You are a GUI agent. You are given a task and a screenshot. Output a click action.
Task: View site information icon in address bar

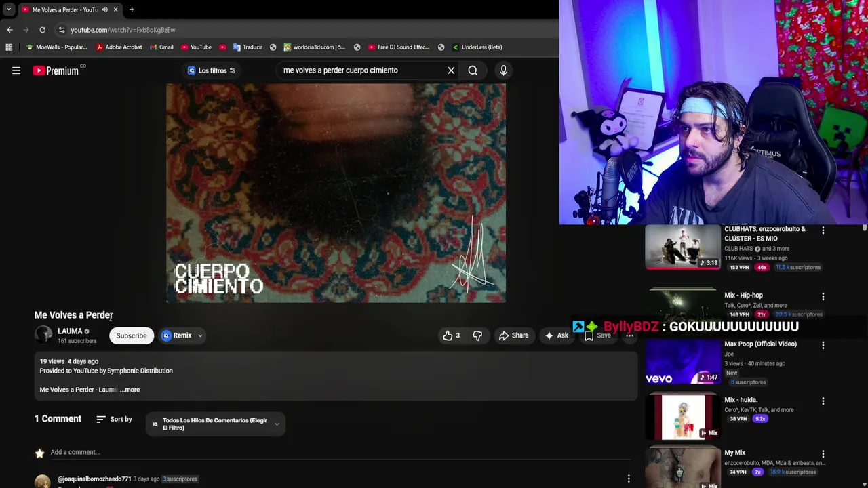(x=62, y=30)
